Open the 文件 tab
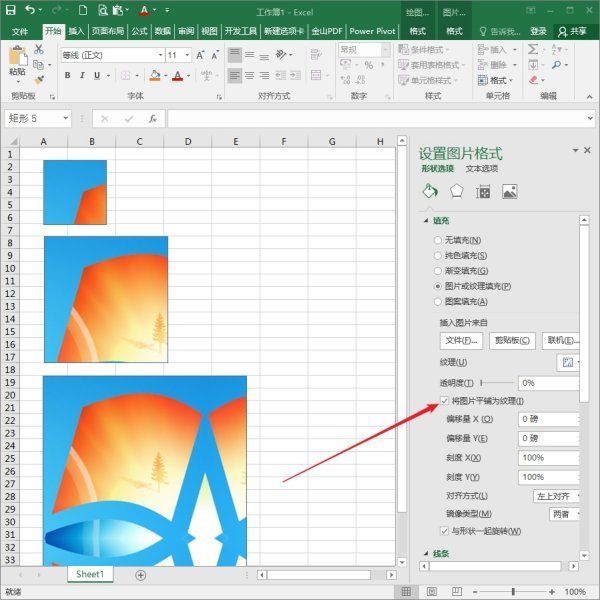 click(x=19, y=31)
